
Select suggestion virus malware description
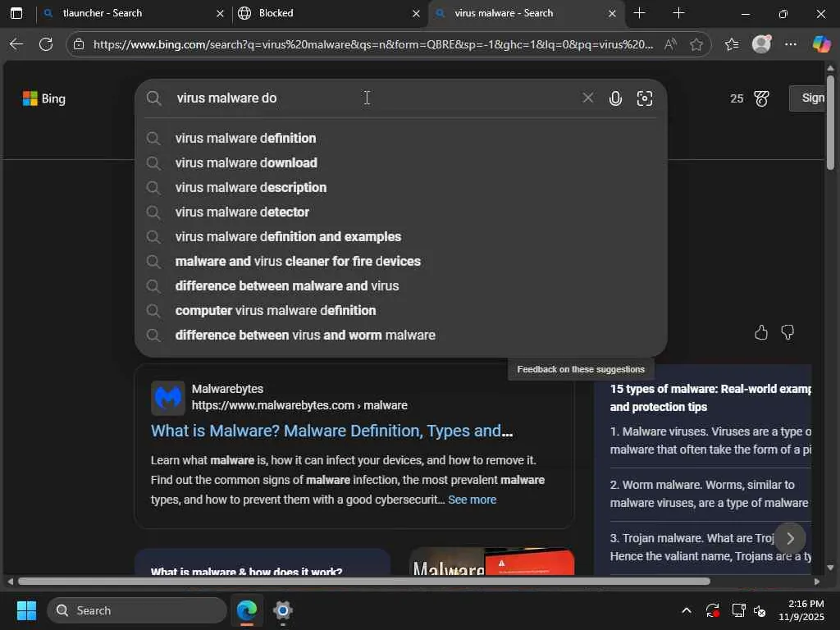400,188
